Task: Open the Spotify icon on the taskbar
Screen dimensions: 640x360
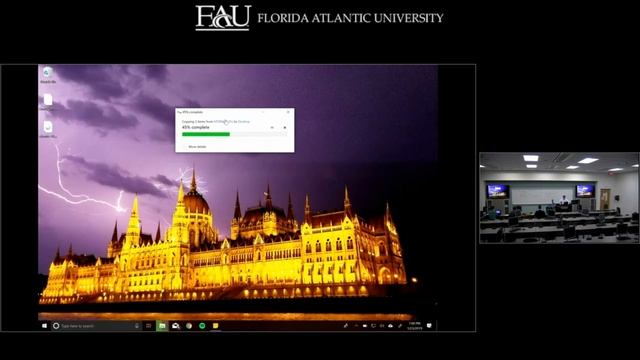Action: (x=202, y=326)
